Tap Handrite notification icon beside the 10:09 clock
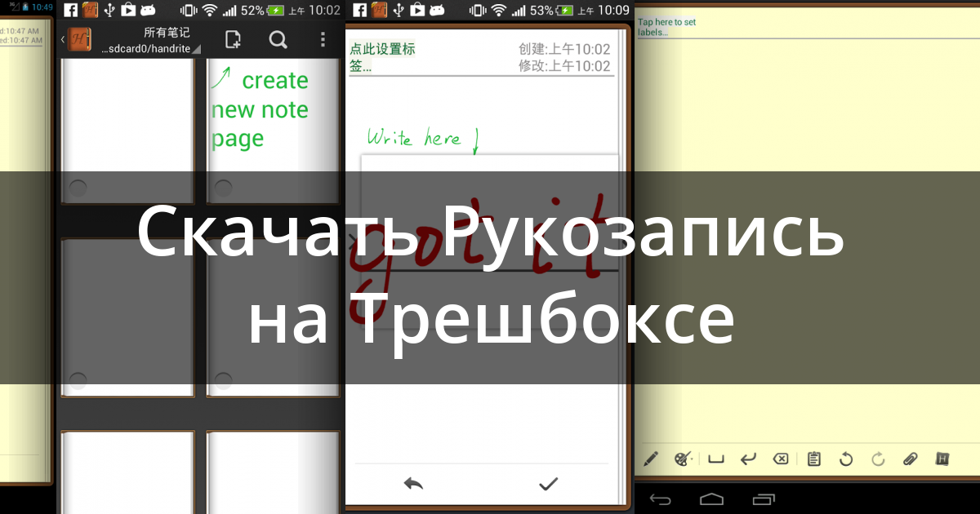Viewport: 980px width, 514px height. tap(378, 11)
